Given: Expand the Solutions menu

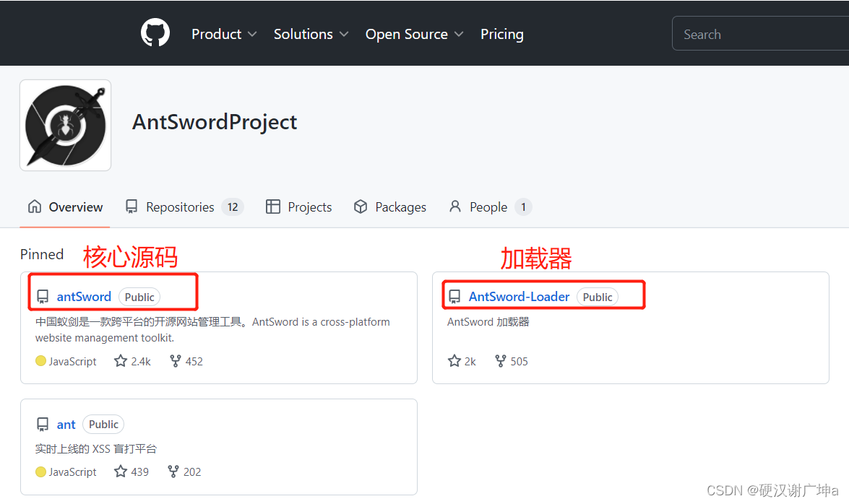Looking at the screenshot, I should [311, 34].
